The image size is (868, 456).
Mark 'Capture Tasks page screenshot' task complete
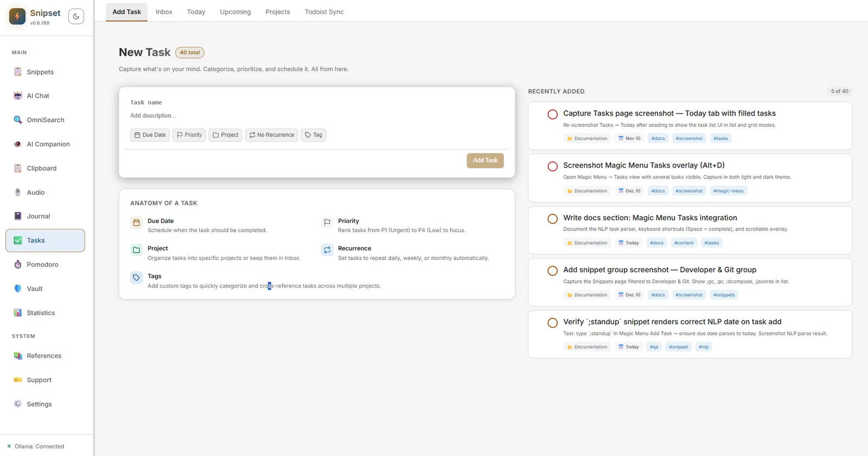click(552, 114)
